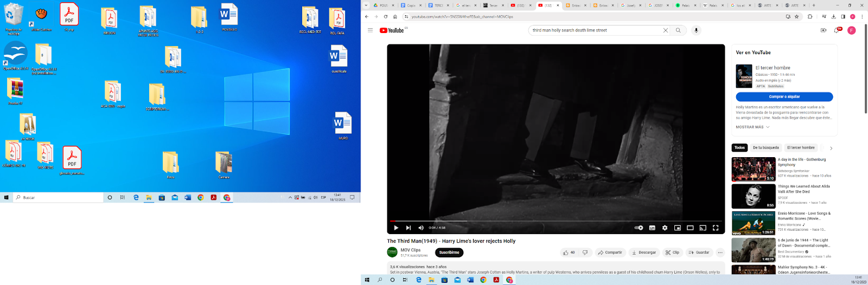This screenshot has width=868, height=285.
Task: Click Buscar search box in left taskbar
Action: 58,198
